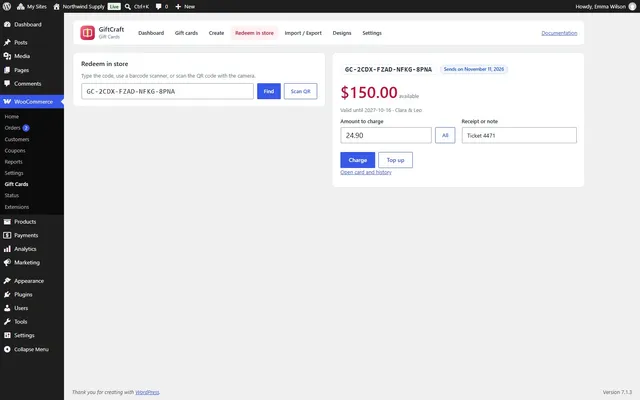Viewport: 640px width, 400px height.
Task: Click the Version 7.1.3 footer text
Action: point(617,392)
